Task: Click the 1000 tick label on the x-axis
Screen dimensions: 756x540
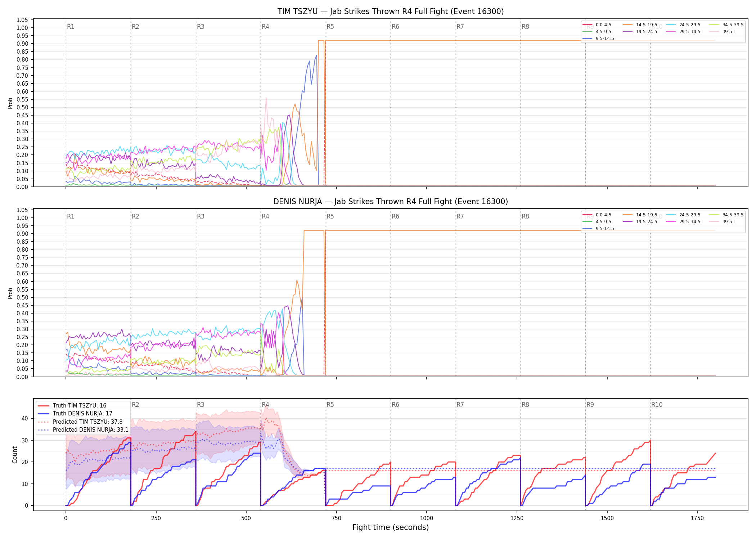Action: 427,518
